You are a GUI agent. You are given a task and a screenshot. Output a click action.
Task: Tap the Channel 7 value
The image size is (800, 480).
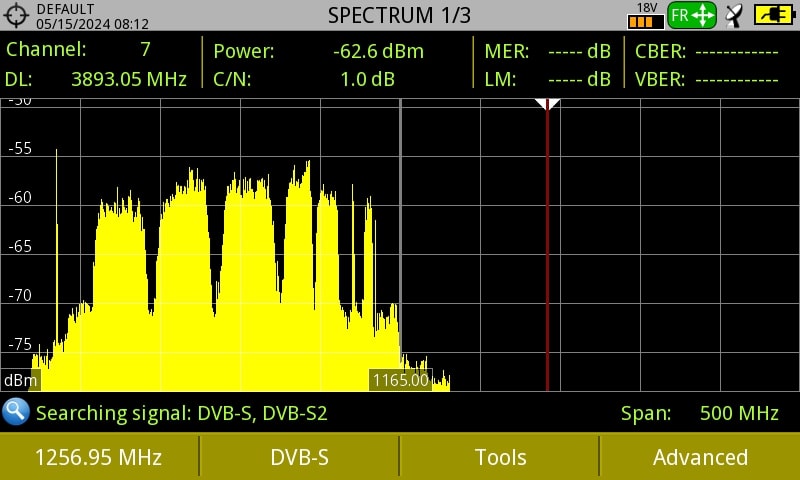[x=145, y=49]
